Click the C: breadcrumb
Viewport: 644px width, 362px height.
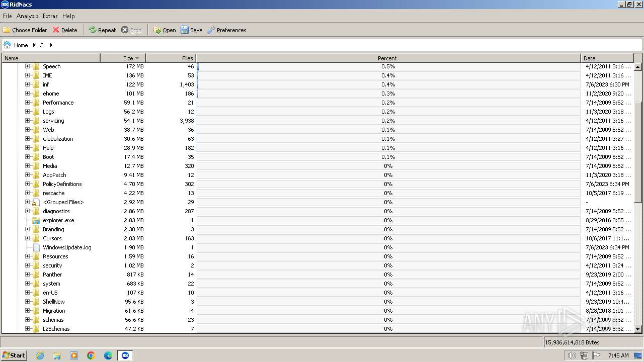42,45
